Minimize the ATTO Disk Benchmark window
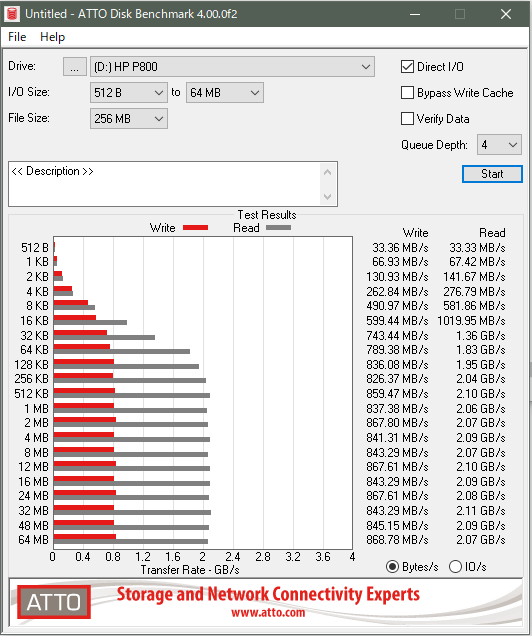Image resolution: width=532 pixels, height=636 pixels. coord(415,14)
